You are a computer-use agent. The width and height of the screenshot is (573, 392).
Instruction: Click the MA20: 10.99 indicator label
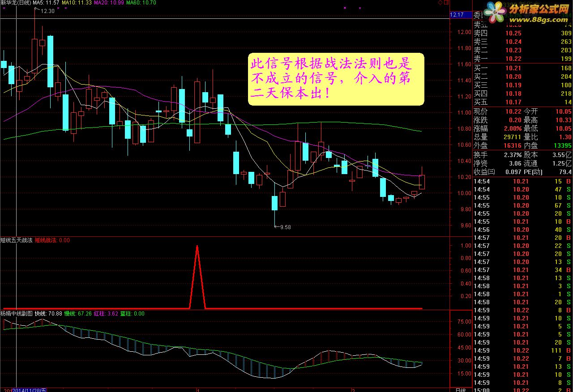click(110, 3)
